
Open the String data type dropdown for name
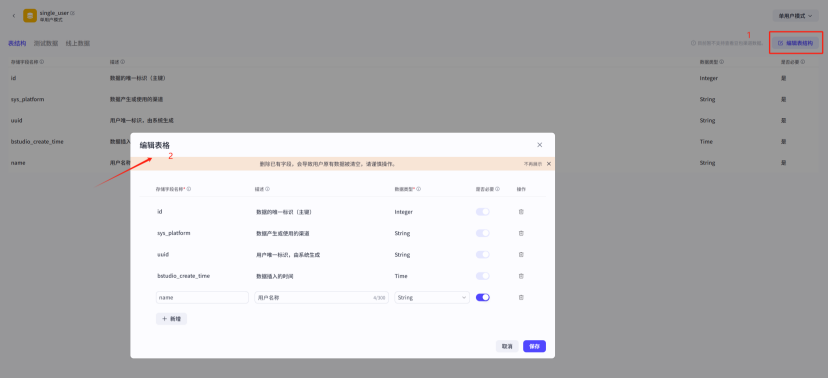coord(432,298)
